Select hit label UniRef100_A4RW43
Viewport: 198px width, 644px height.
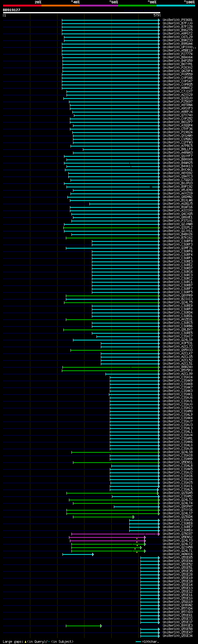[178, 153]
